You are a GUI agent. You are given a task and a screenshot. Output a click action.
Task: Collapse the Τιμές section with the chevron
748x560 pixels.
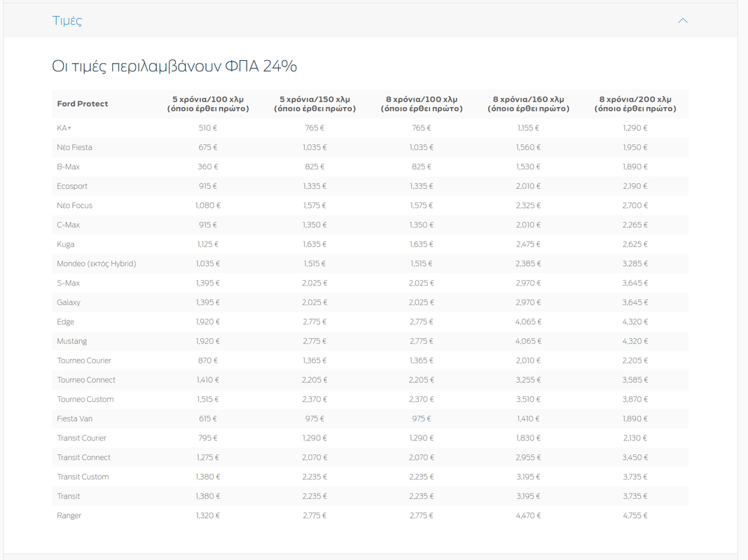683,20
